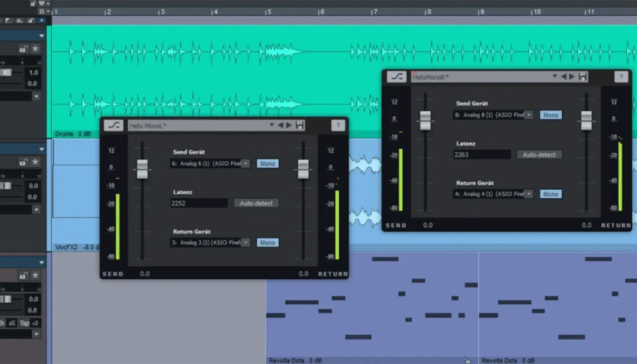Image resolution: width=637 pixels, height=364 pixels.
Task: Open help via question mark in HelixMonoR
Action: point(621,77)
